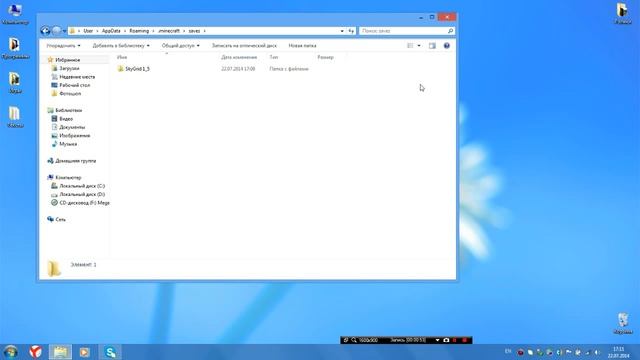Click the magnifier icon in search box
This screenshot has height=360, width=640.
pyautogui.click(x=450, y=31)
